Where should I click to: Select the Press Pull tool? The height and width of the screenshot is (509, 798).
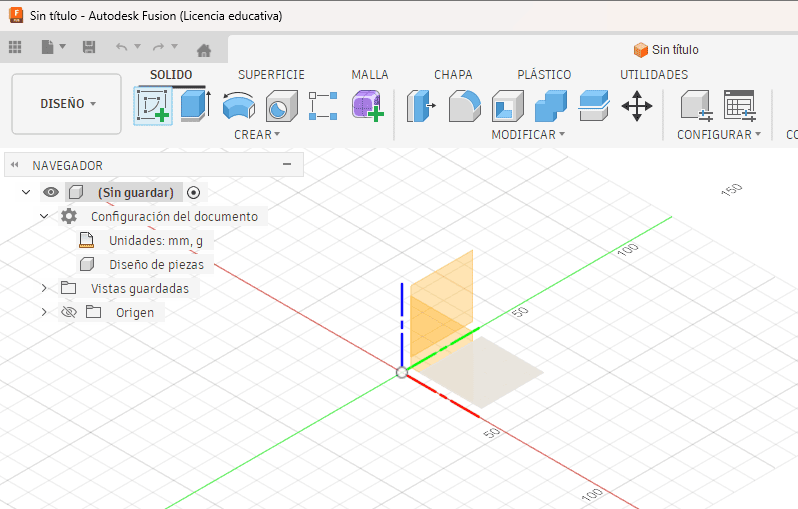click(421, 106)
